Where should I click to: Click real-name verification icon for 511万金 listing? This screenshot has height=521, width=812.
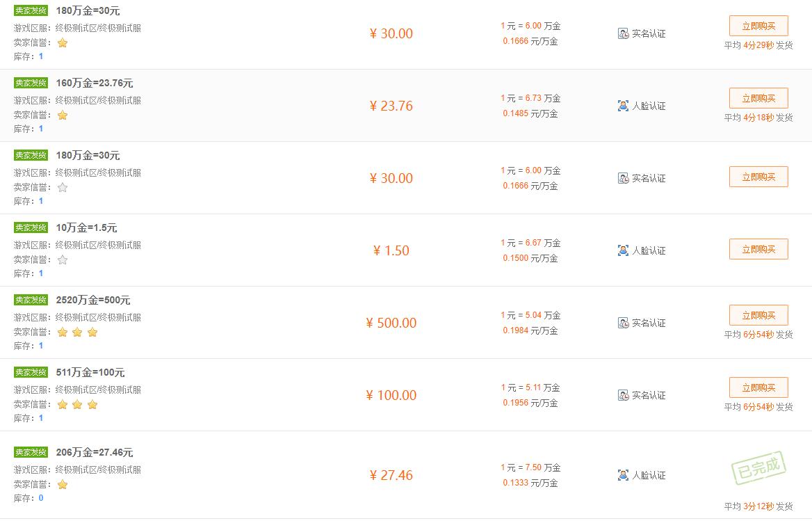click(x=623, y=395)
